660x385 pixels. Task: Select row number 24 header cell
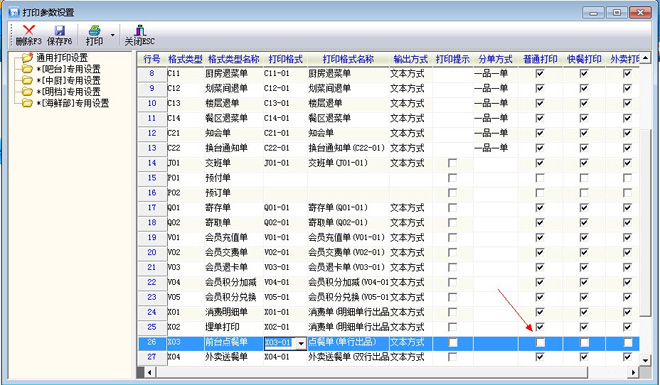point(152,312)
